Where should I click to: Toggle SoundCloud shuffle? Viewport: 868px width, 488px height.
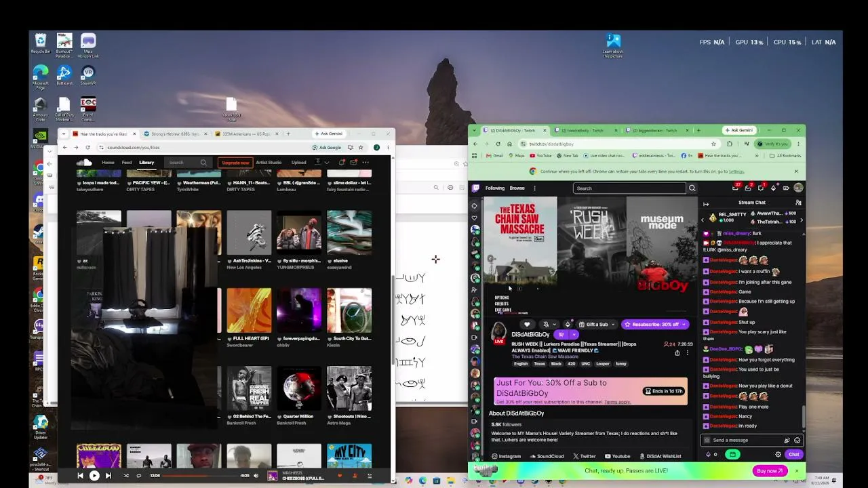pyautogui.click(x=126, y=476)
